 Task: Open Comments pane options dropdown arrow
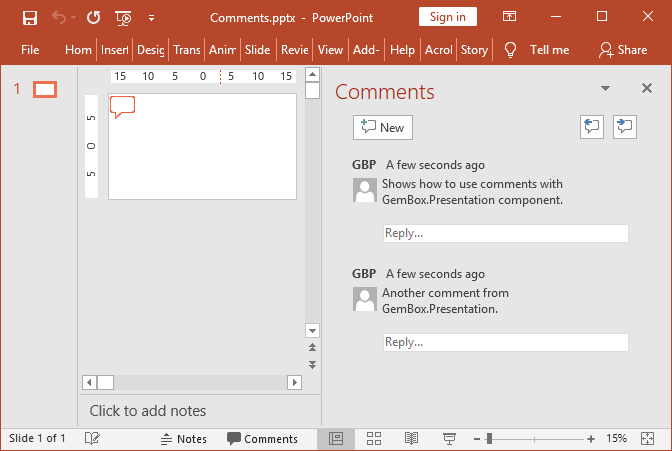605,89
